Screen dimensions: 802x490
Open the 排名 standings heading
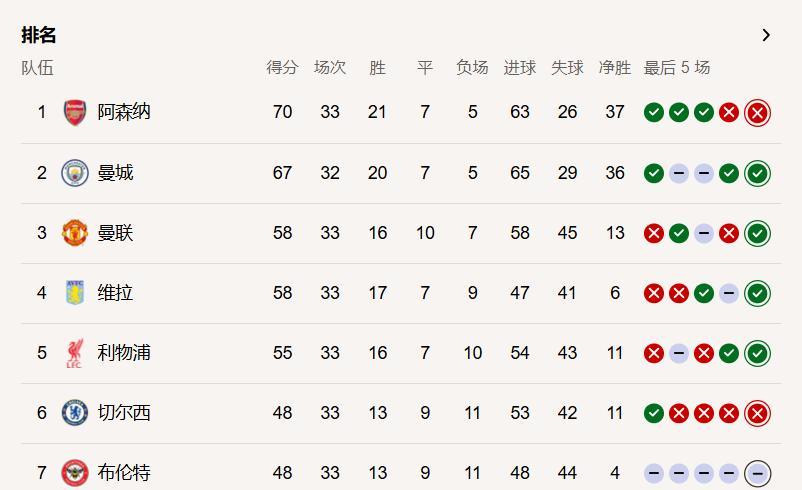click(39, 35)
